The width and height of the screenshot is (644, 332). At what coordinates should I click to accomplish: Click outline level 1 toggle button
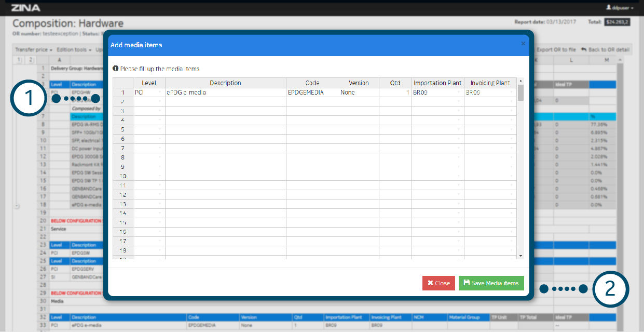pos(19,60)
